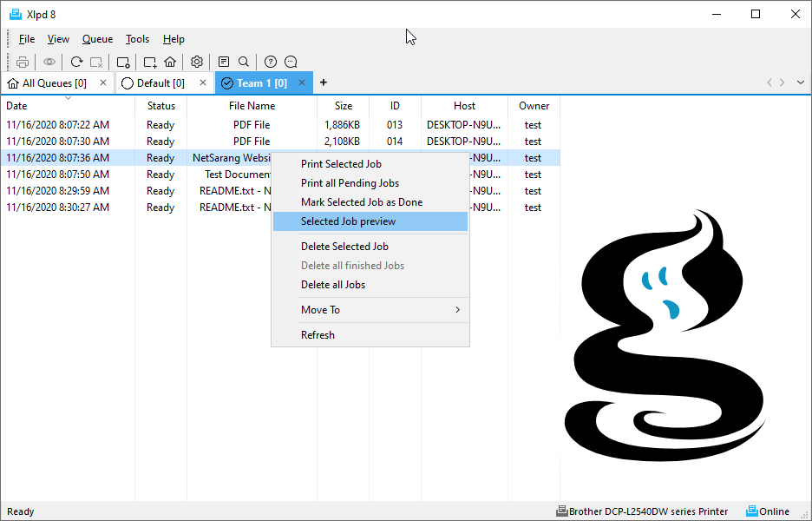Add a new tab with the plus button
Image resolution: width=812 pixels, height=521 pixels.
click(323, 83)
